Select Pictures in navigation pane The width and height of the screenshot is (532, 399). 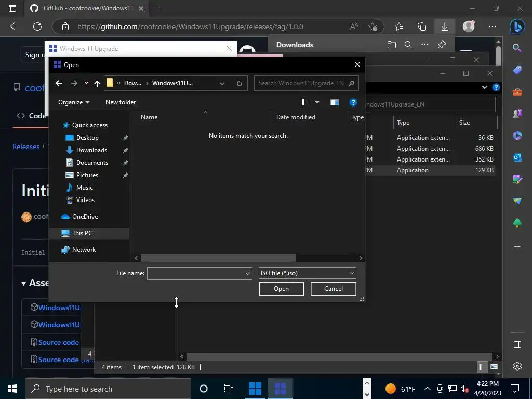(87, 175)
